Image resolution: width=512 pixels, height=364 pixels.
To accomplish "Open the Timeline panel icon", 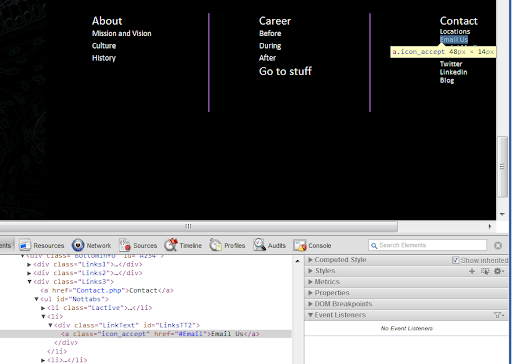I will [171, 245].
